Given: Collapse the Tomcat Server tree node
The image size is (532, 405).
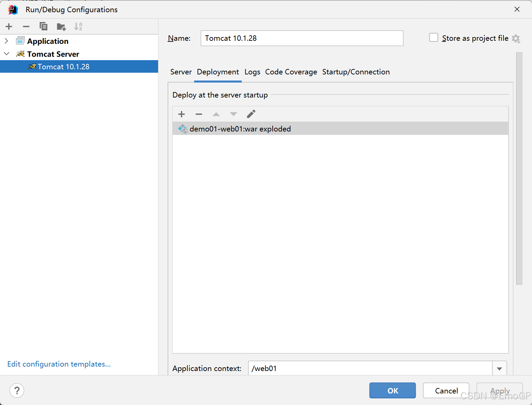Looking at the screenshot, I should click(x=6, y=54).
